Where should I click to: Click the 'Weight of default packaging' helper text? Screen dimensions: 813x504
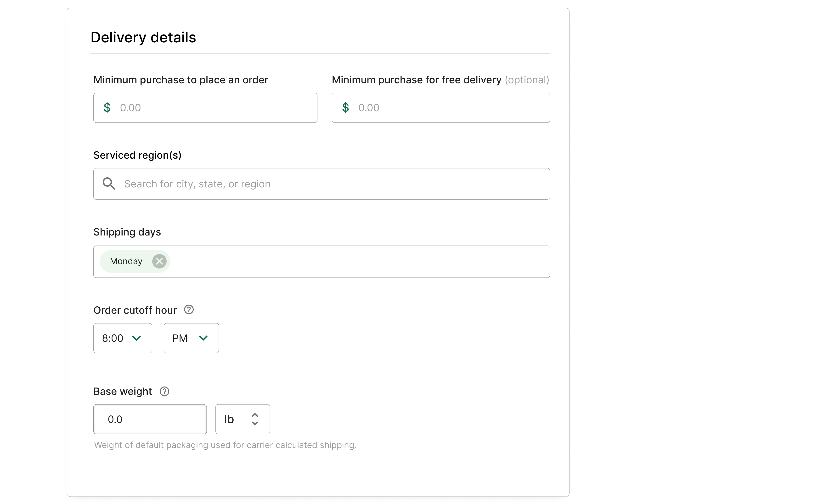coord(225,445)
